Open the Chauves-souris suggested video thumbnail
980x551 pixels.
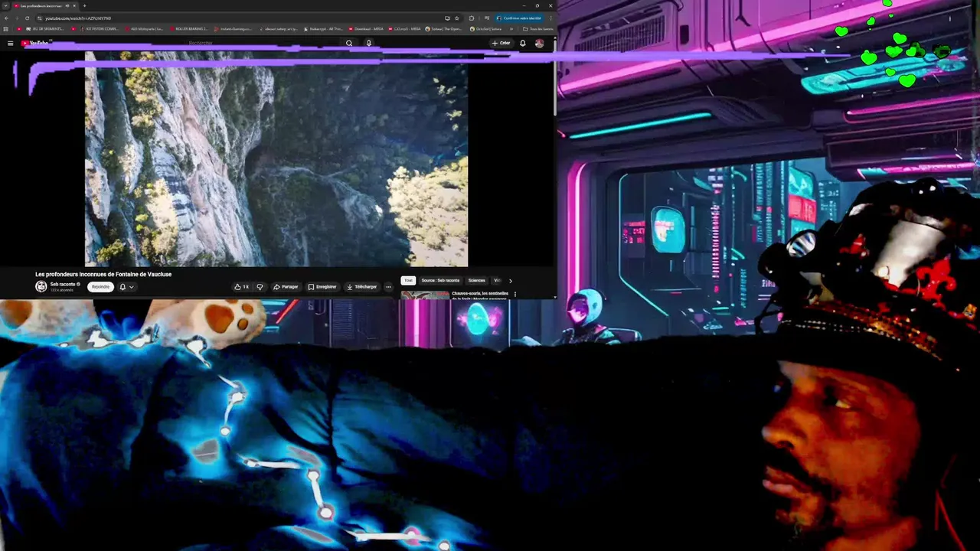[425, 295]
